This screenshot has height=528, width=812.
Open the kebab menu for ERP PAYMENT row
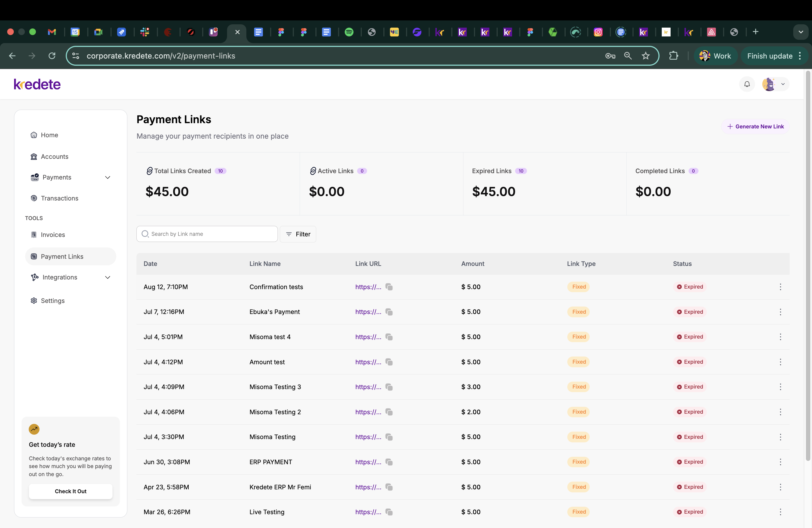(781, 462)
